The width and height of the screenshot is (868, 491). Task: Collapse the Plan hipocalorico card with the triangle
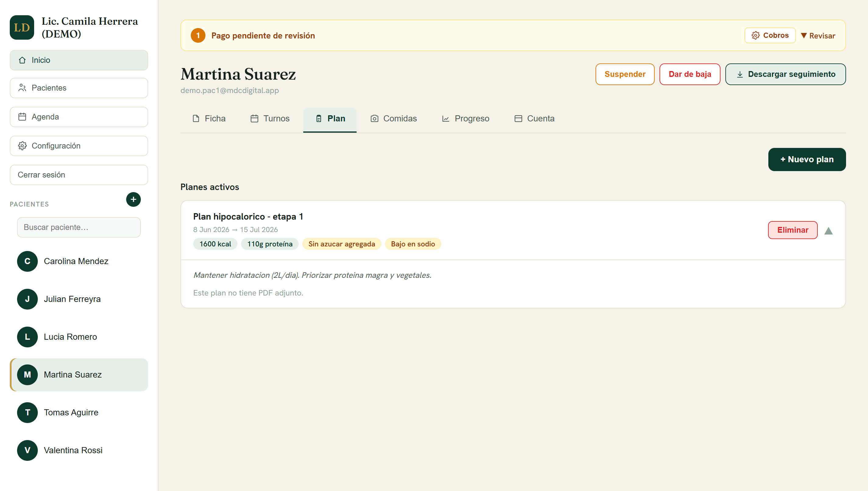[x=828, y=231]
